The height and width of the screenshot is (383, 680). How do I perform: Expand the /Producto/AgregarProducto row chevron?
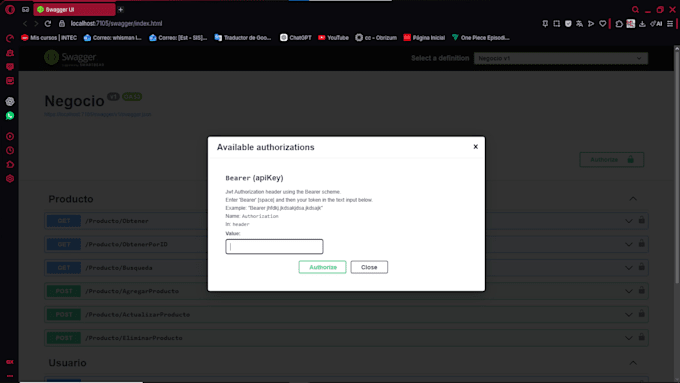point(628,291)
